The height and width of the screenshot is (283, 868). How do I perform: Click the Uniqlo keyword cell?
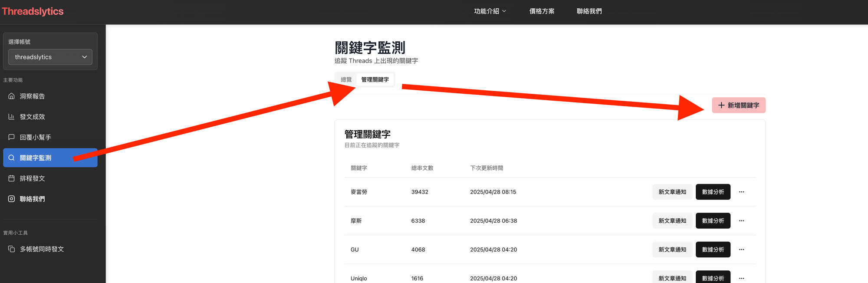pos(359,278)
